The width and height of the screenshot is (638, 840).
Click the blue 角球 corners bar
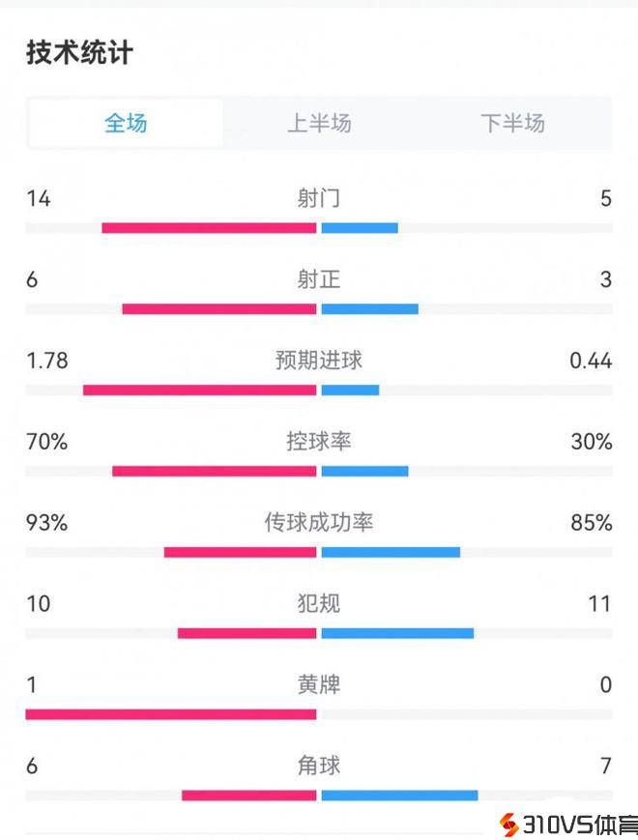(x=399, y=796)
